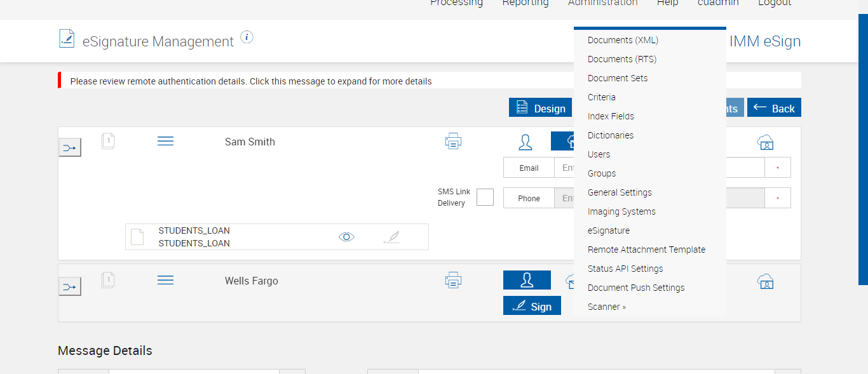Select General Settings from Administration menu

[620, 192]
